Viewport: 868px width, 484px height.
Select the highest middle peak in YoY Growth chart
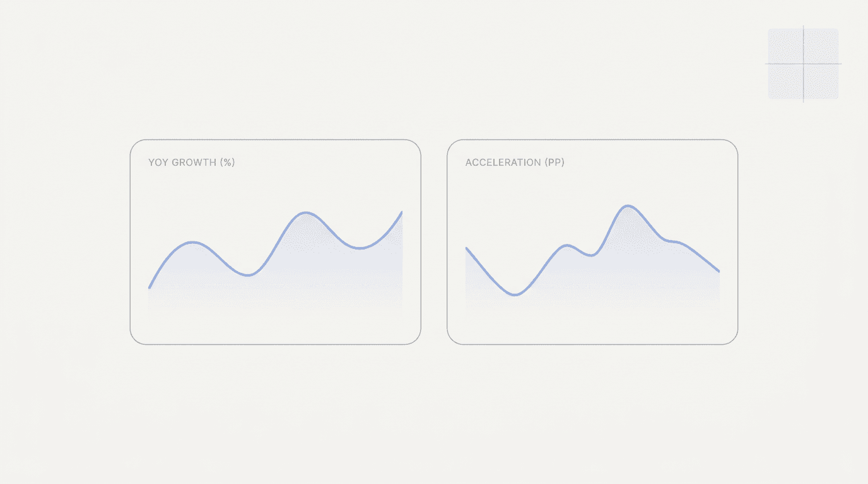pos(306,212)
